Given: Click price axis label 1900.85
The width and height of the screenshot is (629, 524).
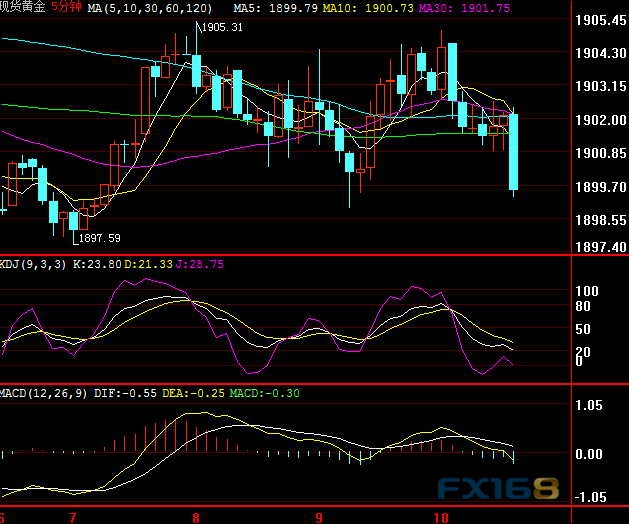Looking at the screenshot, I should pos(601,153).
